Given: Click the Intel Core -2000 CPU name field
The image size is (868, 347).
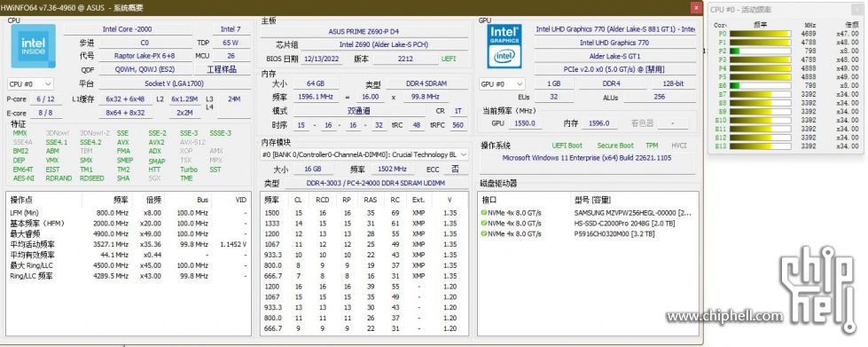Looking at the screenshot, I should click(x=128, y=28).
